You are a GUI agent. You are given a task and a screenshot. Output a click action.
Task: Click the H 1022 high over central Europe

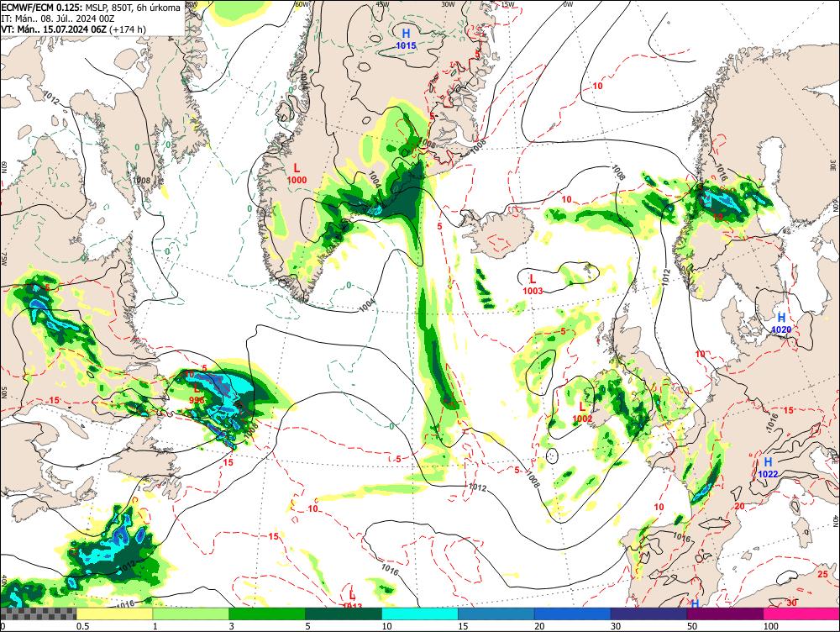[x=768, y=468]
